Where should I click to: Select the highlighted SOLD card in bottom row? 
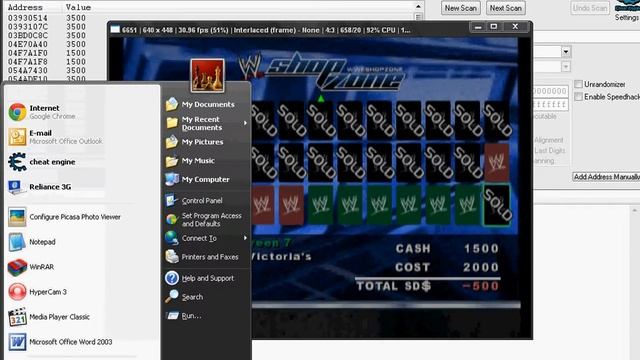497,205
